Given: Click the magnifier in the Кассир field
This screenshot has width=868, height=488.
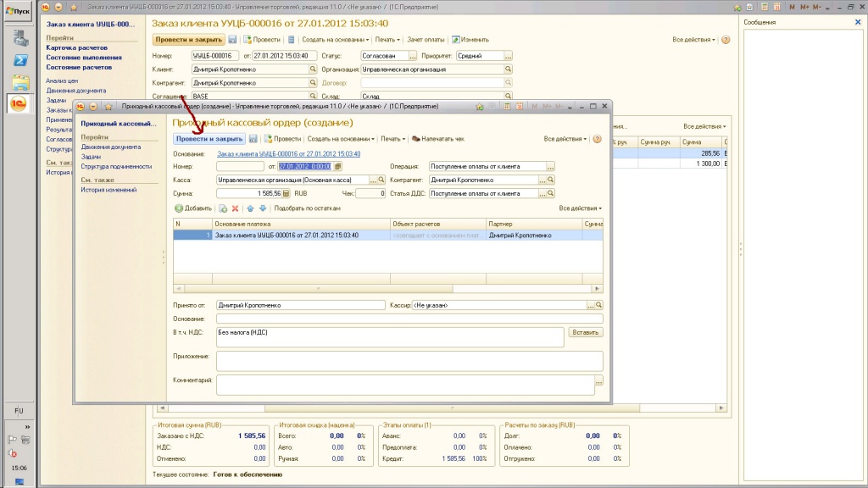Looking at the screenshot, I should (x=599, y=305).
